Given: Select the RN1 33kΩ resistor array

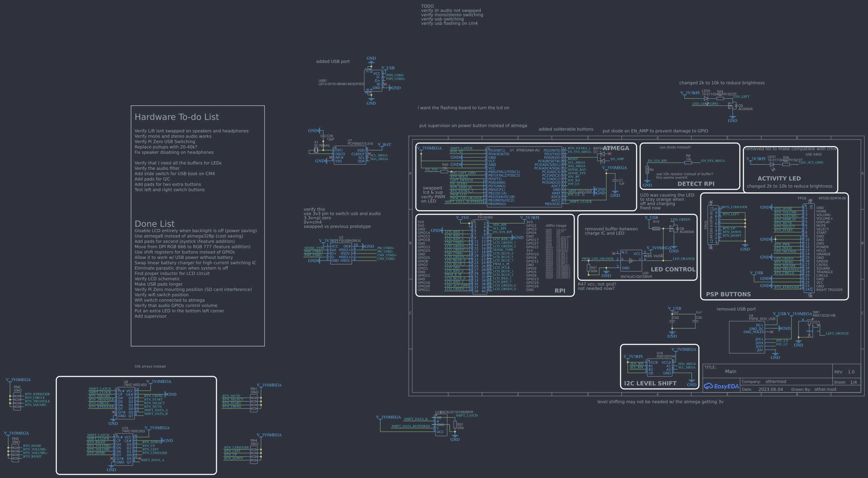Looking at the screenshot, I should [x=254, y=403].
